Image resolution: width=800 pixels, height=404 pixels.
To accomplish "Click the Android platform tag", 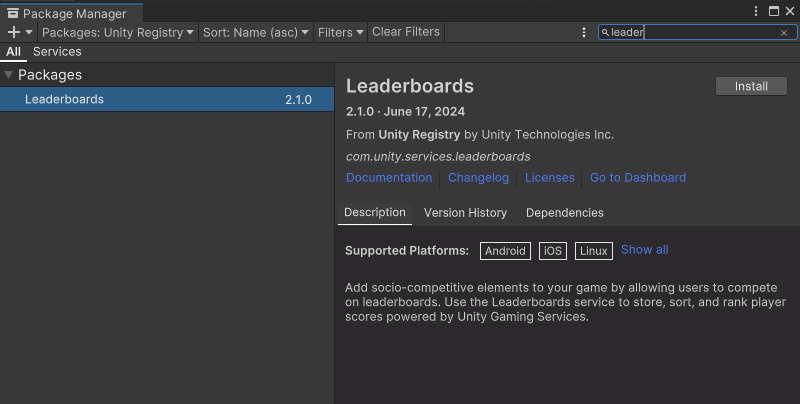I will coord(505,250).
